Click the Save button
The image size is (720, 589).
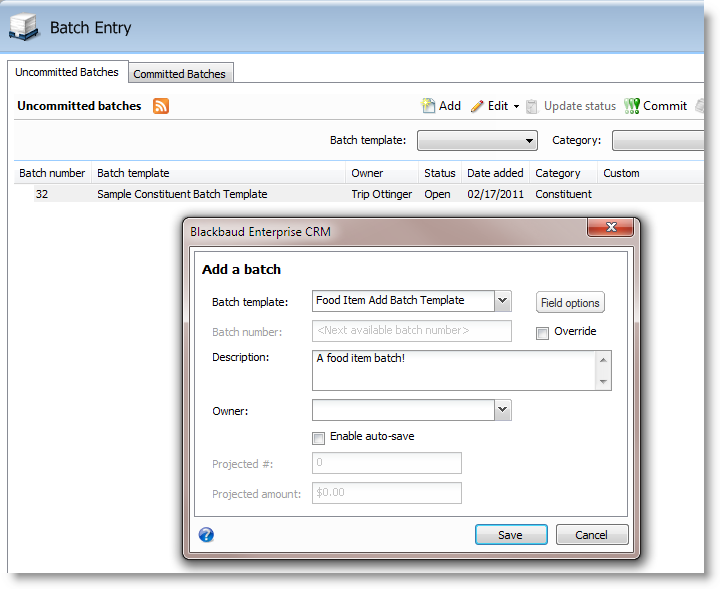click(511, 535)
